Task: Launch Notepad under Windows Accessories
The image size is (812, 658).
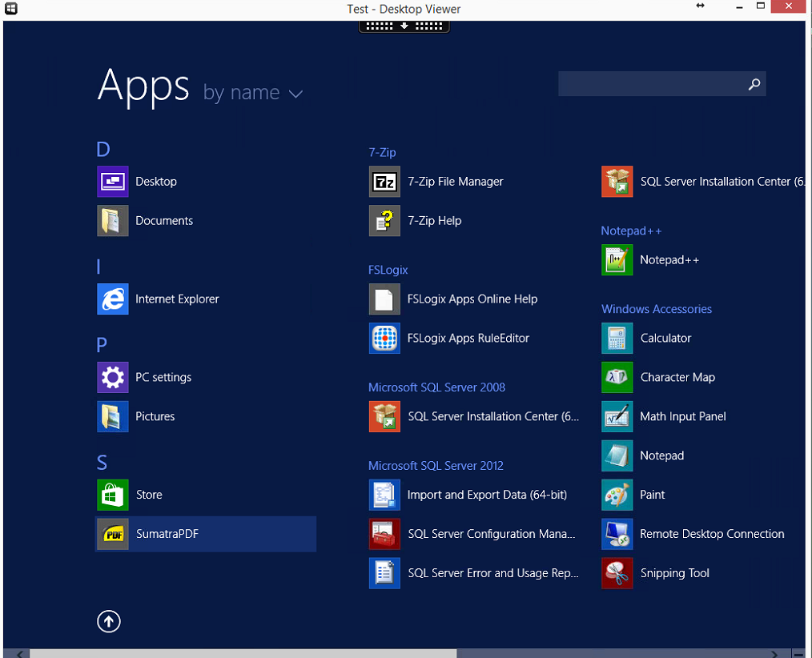Action: click(617, 455)
